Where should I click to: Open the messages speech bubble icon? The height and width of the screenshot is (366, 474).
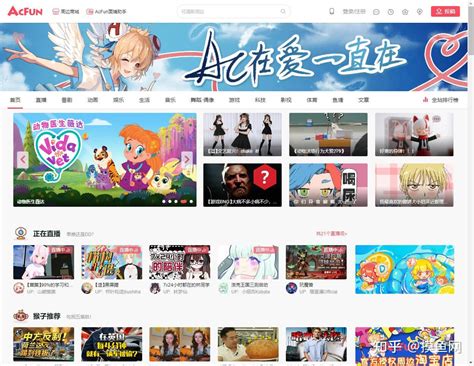pos(376,12)
